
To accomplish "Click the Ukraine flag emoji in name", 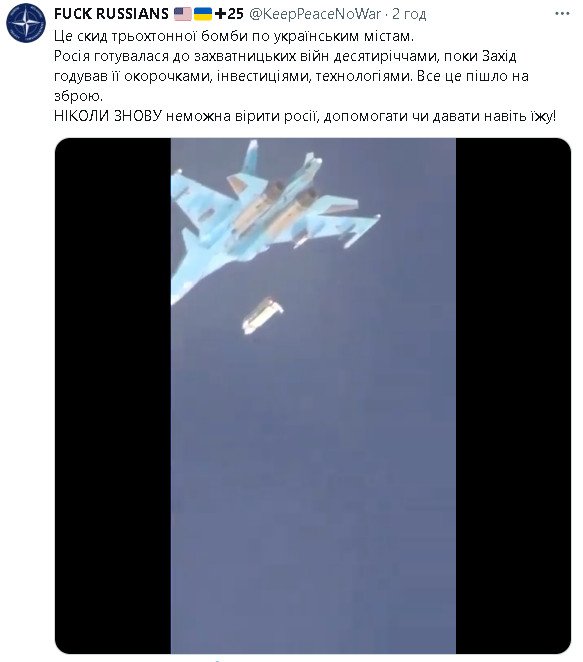I will tap(203, 14).
